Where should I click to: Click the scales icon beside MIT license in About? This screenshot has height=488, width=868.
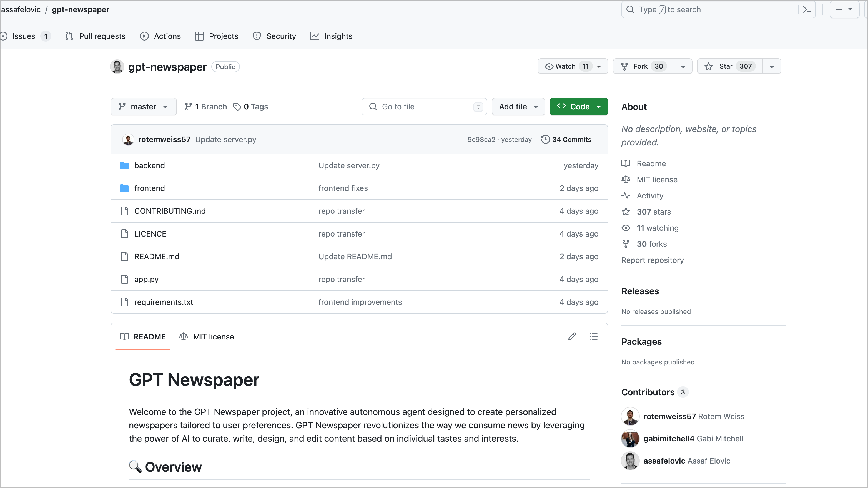626,180
